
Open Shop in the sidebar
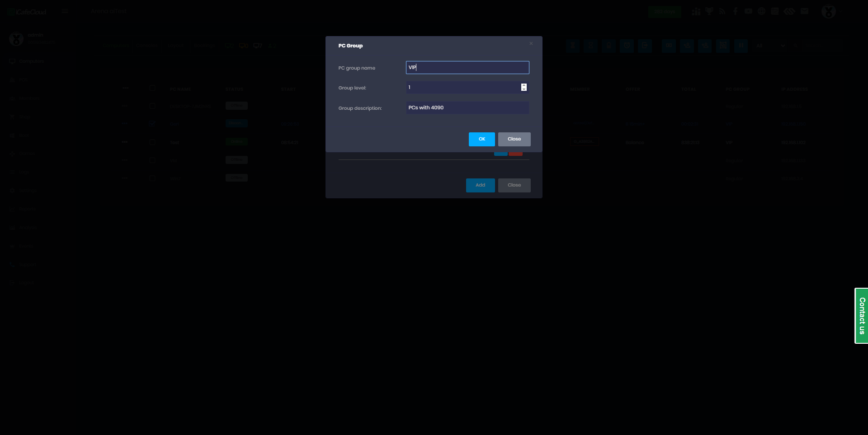click(x=20, y=117)
